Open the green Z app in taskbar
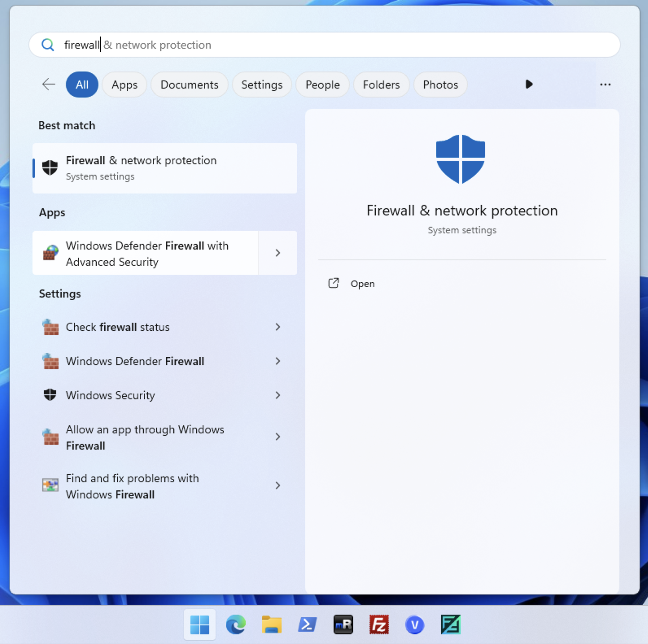Image resolution: width=648 pixels, height=644 pixels. click(x=451, y=624)
